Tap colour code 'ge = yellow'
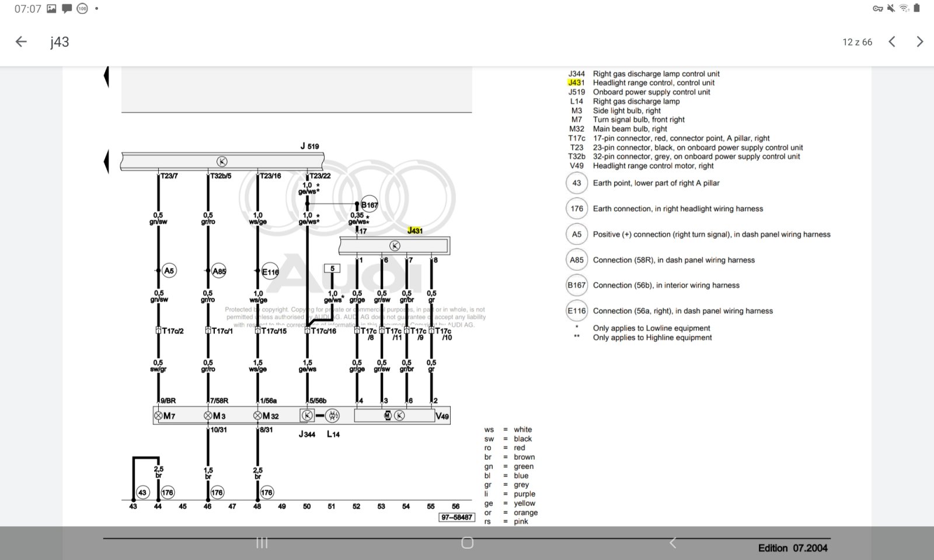Image resolution: width=934 pixels, height=560 pixels. (510, 503)
